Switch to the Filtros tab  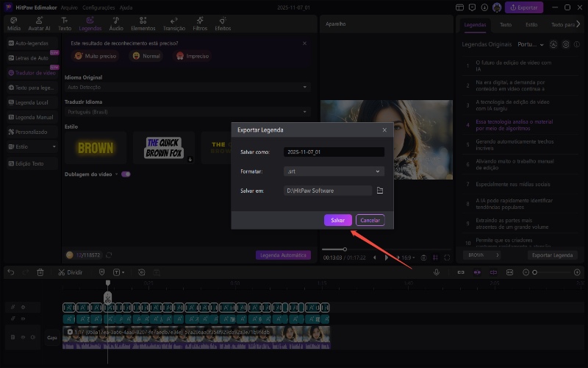click(x=200, y=24)
